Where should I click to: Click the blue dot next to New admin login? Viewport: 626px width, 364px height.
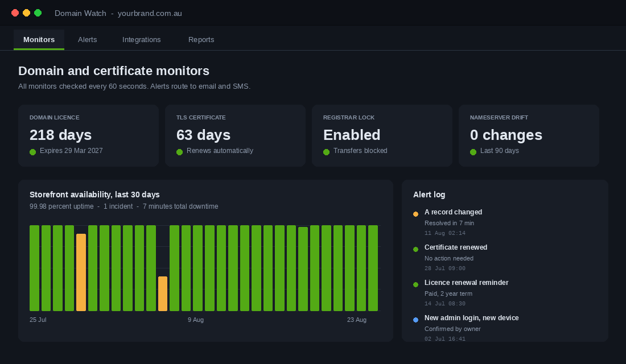(415, 320)
